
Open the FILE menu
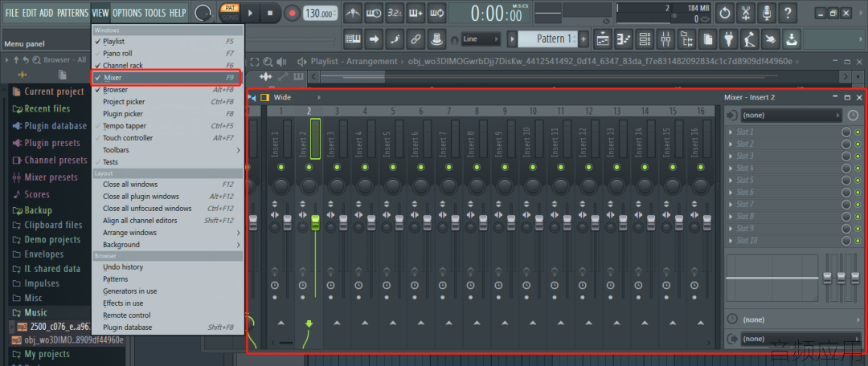(11, 13)
